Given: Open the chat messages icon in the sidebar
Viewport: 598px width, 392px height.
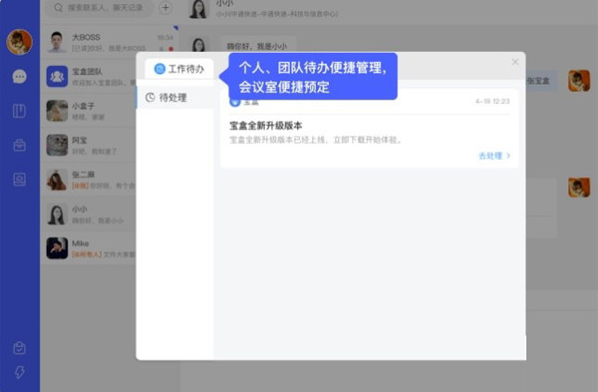Looking at the screenshot, I should 19,77.
